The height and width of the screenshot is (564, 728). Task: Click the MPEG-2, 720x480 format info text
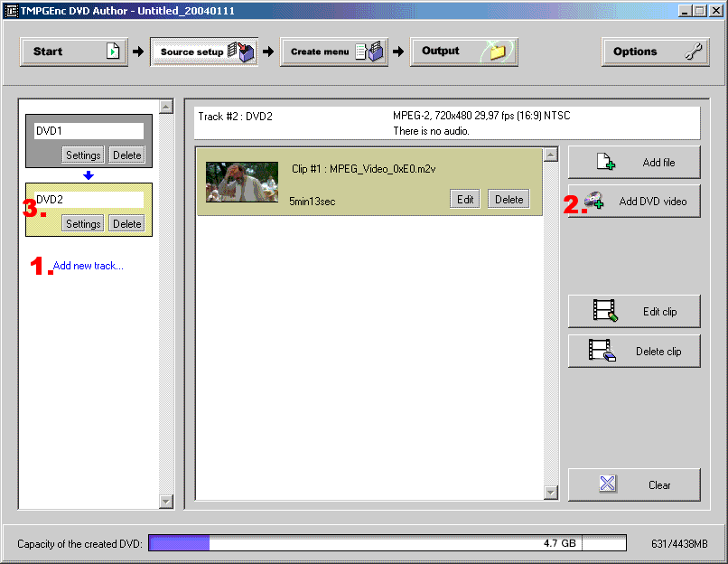pyautogui.click(x=481, y=116)
